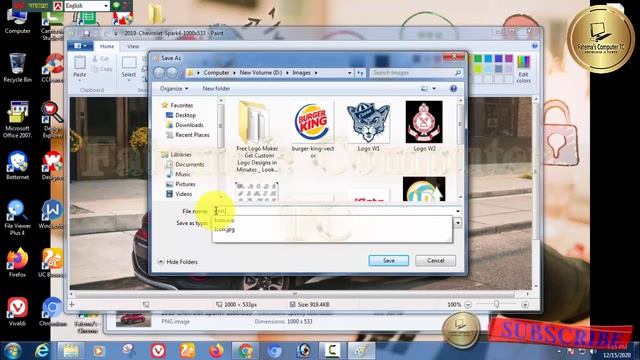Switch to the View tab in Paint
The height and width of the screenshot is (360, 640).
click(133, 47)
